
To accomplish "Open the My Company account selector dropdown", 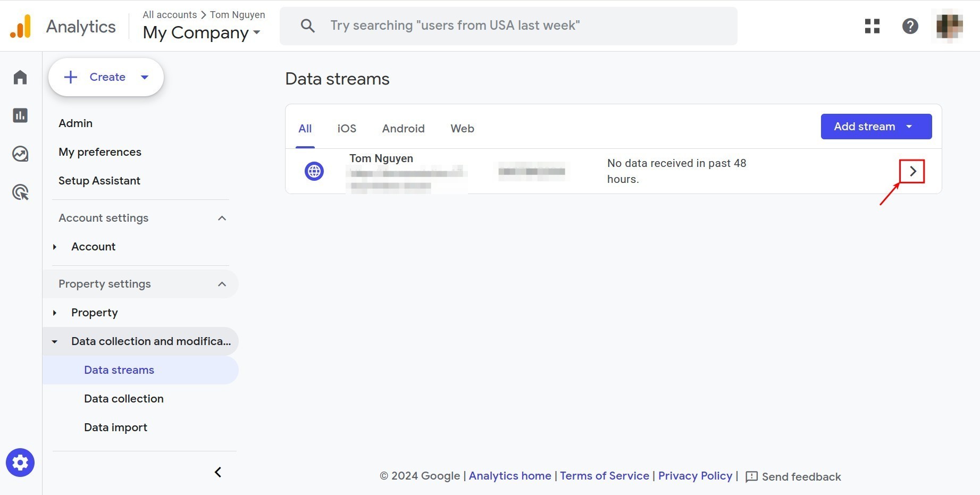I will (x=202, y=33).
